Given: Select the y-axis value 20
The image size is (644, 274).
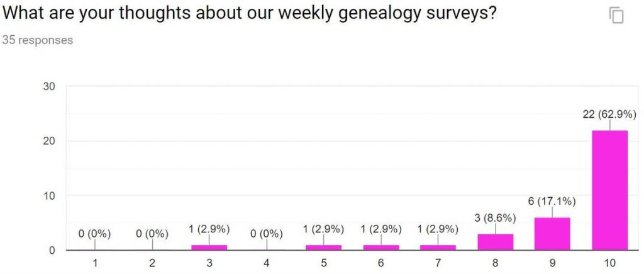Looking at the screenshot, I should 48,141.
